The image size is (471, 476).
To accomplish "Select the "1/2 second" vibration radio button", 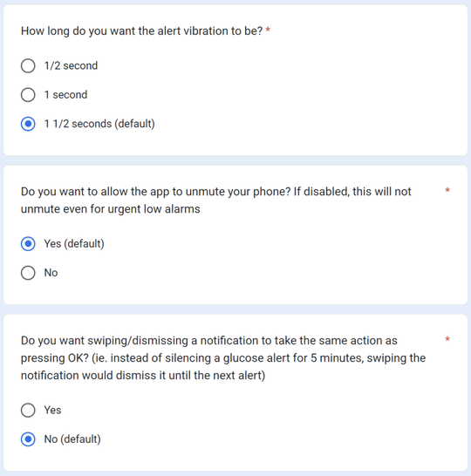I will [28, 66].
